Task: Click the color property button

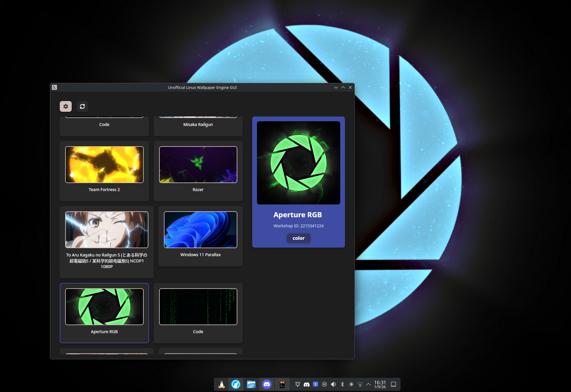Action: tap(298, 238)
